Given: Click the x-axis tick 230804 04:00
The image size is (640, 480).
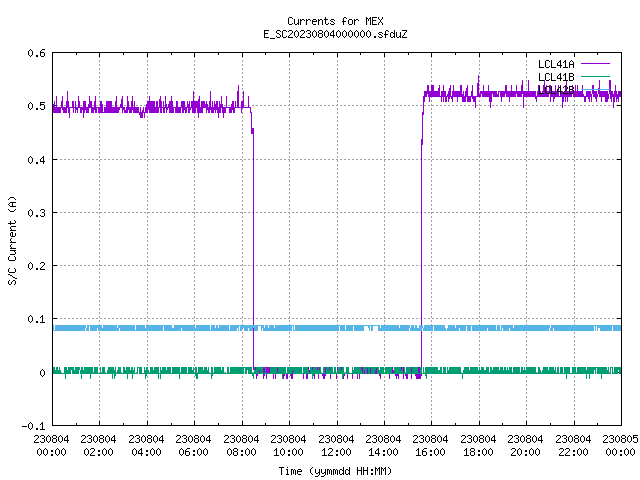Looking at the screenshot, I should pos(146,446).
